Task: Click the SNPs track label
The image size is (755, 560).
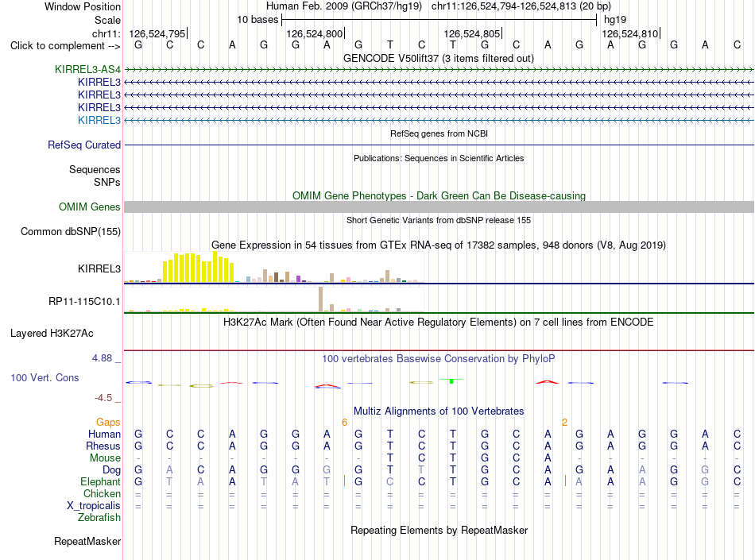Action: pos(107,183)
